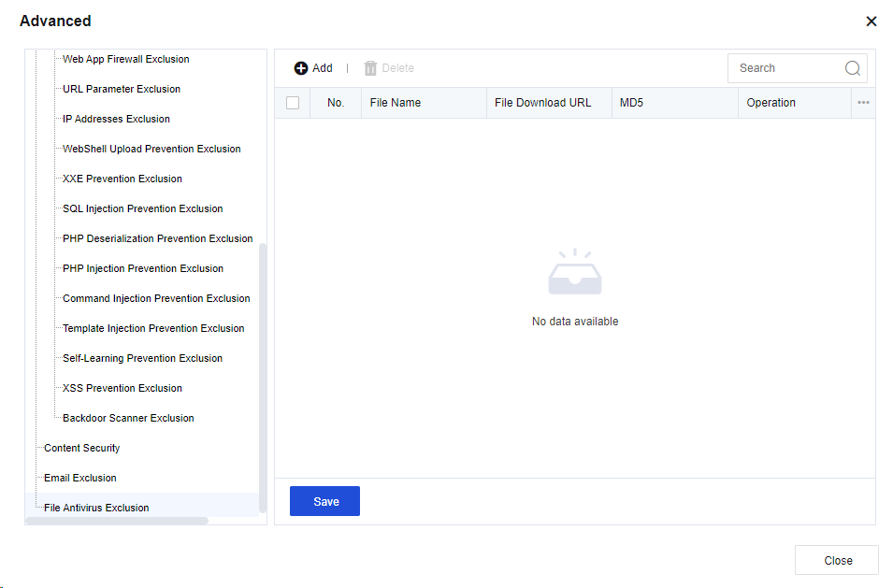Select SQL Injection Prevention Exclusion

(x=142, y=208)
